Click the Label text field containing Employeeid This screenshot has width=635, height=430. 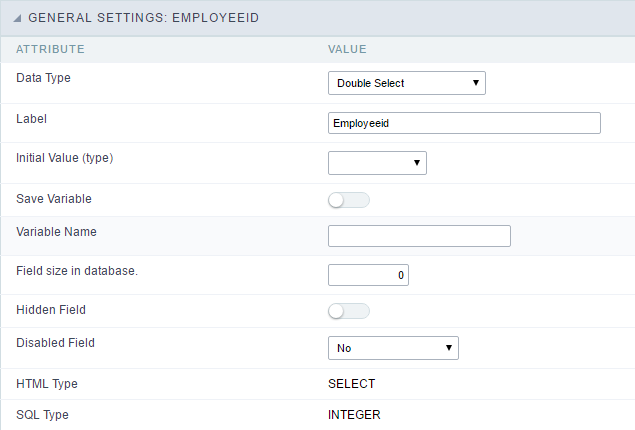(x=464, y=123)
